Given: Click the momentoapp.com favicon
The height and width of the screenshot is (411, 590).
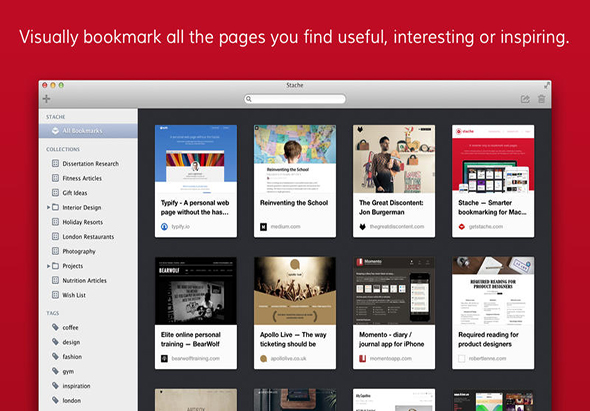Looking at the screenshot, I should click(x=362, y=358).
